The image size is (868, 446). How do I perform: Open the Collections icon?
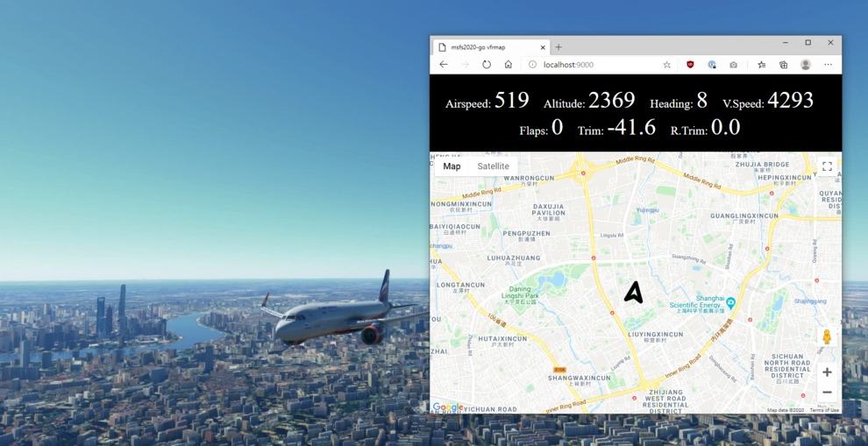(x=783, y=65)
